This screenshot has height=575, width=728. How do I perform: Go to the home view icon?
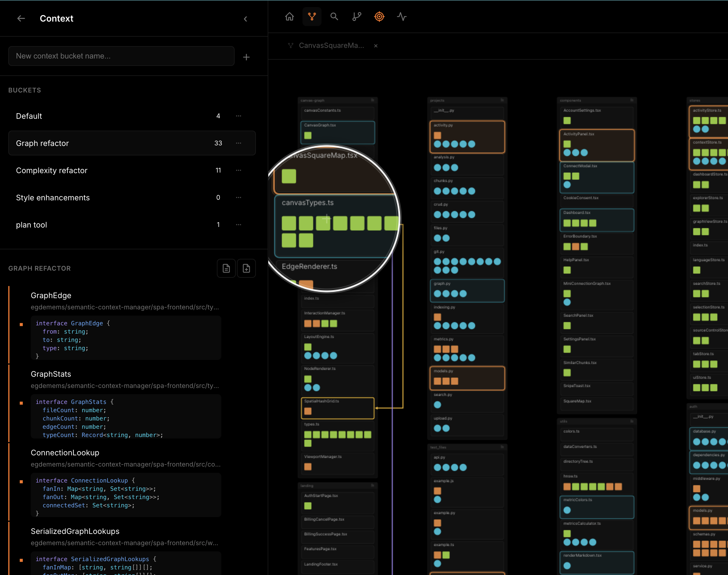pyautogui.click(x=290, y=17)
